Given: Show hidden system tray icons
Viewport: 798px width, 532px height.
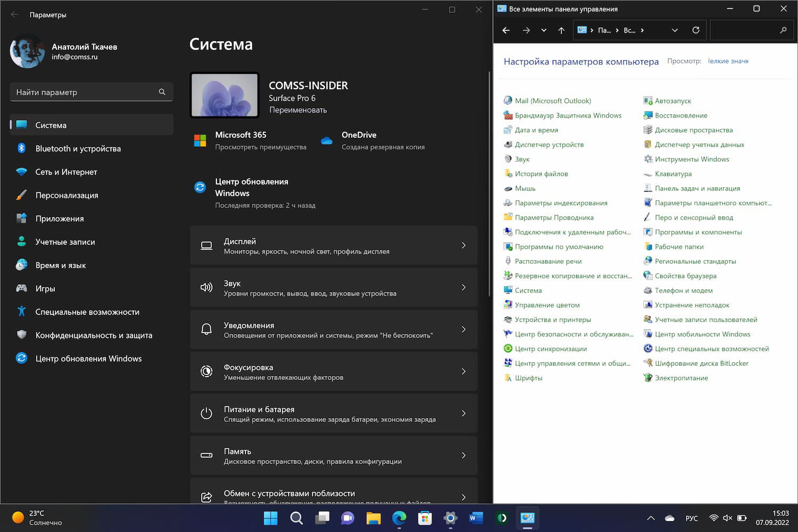Looking at the screenshot, I should point(651,518).
